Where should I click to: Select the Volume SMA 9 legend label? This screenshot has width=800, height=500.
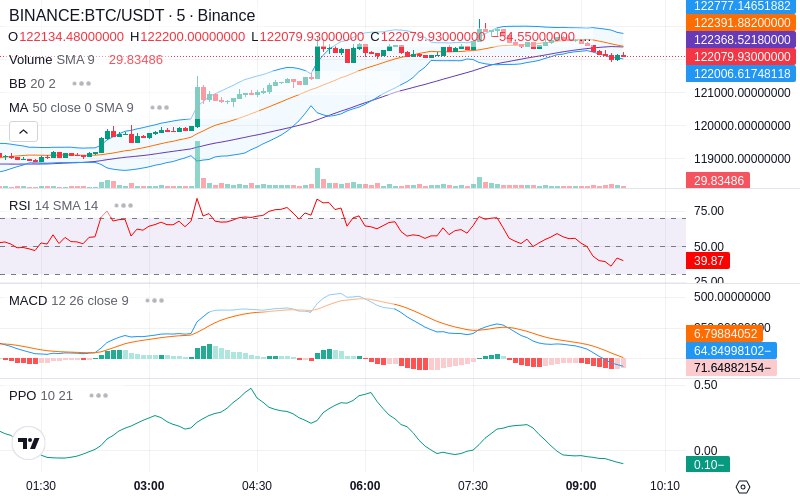coord(52,60)
